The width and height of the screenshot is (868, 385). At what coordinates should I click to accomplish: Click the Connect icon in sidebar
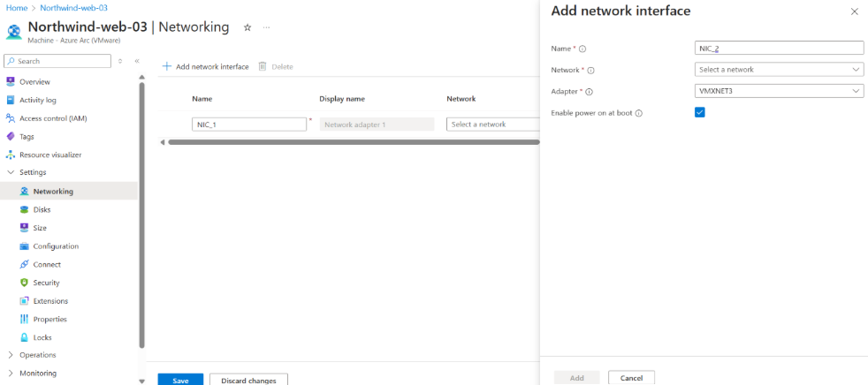pos(24,264)
